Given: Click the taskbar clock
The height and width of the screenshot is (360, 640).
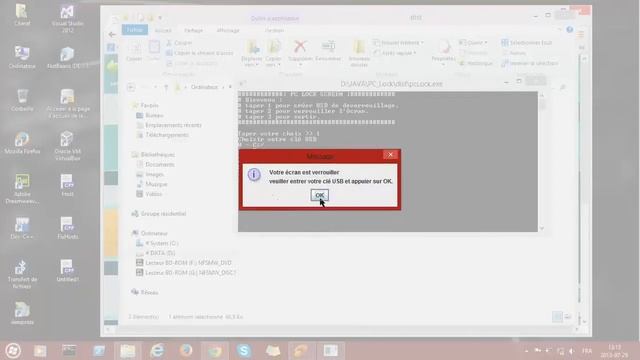Looking at the screenshot, I should [614, 351].
